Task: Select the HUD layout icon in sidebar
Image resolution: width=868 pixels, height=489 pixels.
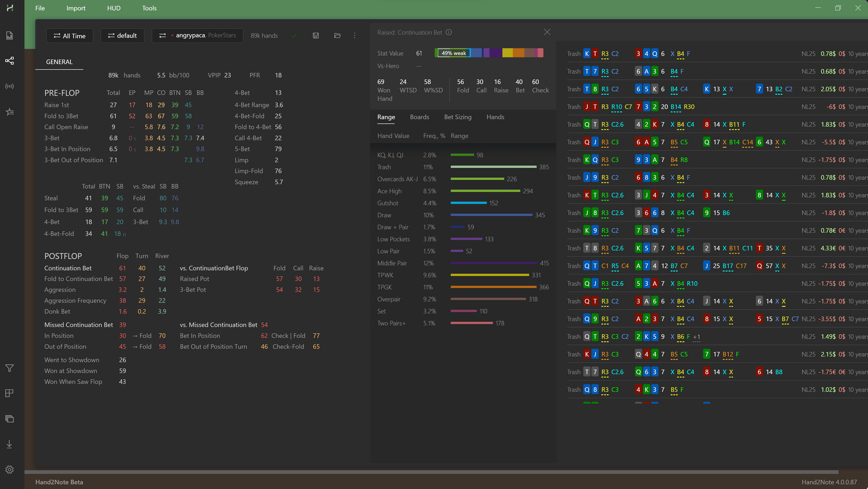Action: pos(9,393)
